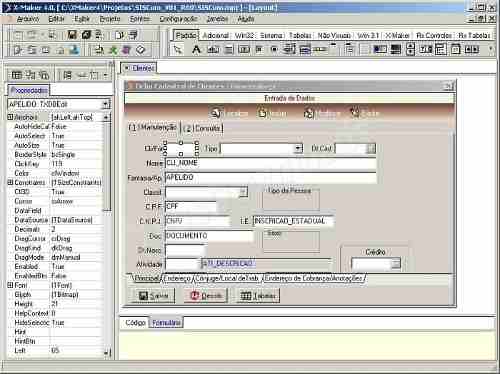Open the Tipo combo box on form

click(x=299, y=148)
